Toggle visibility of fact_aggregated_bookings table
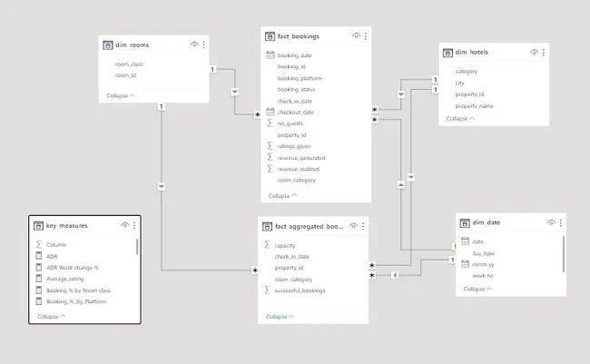The image size is (590, 364). (x=353, y=226)
